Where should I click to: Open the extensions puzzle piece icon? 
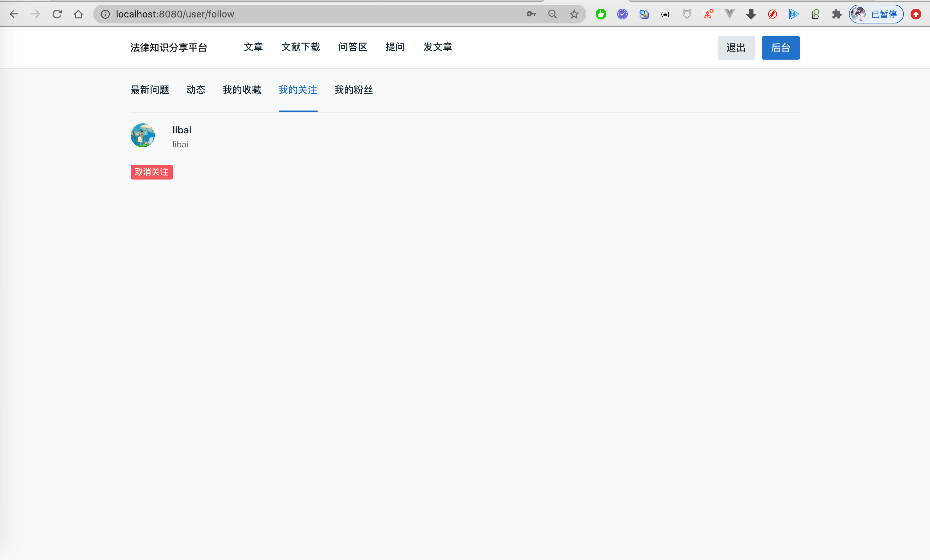(837, 14)
